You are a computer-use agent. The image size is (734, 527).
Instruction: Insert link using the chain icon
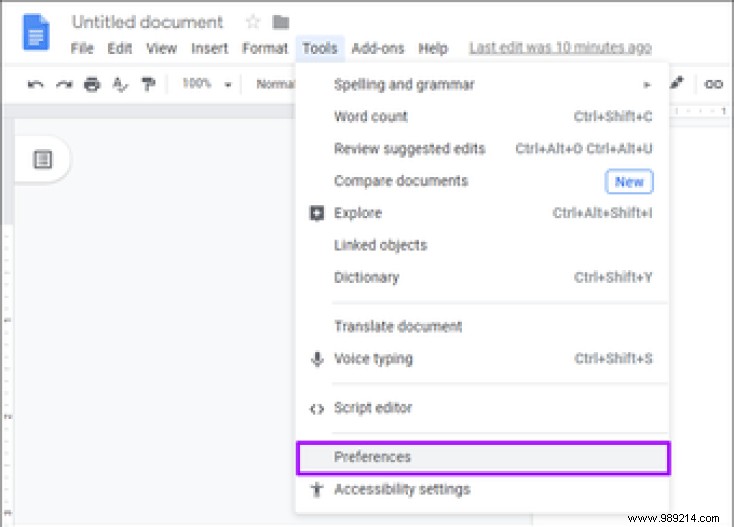pos(713,84)
